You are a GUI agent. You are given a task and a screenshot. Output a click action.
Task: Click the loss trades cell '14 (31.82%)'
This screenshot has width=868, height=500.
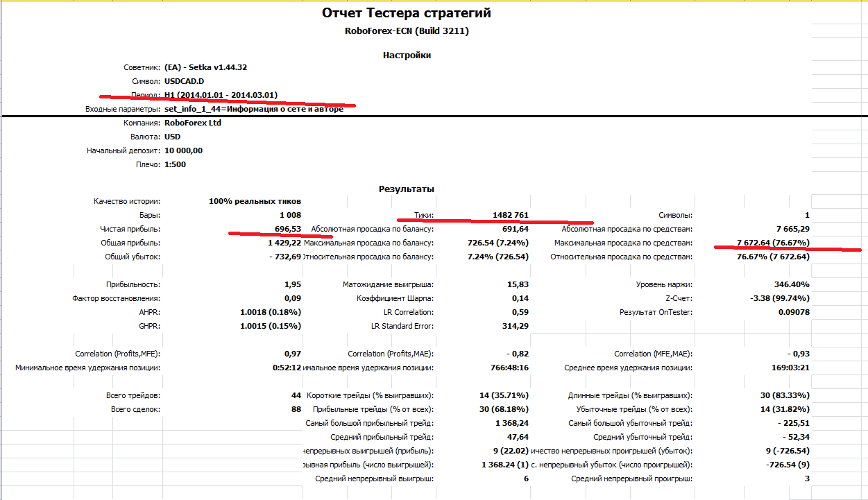tap(785, 409)
